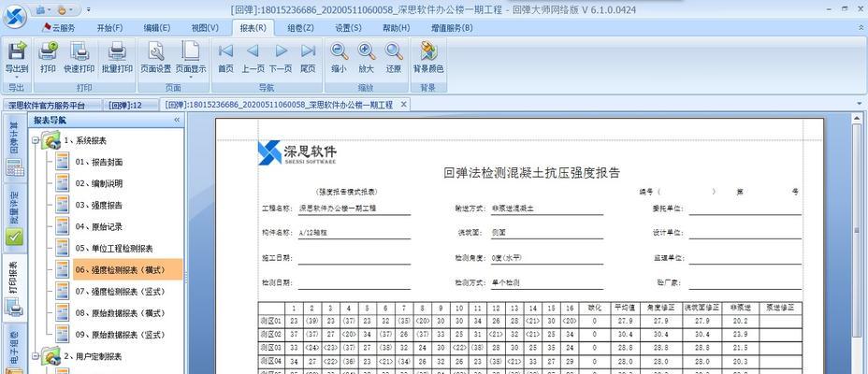Click the 平均值 column header

tap(625, 308)
